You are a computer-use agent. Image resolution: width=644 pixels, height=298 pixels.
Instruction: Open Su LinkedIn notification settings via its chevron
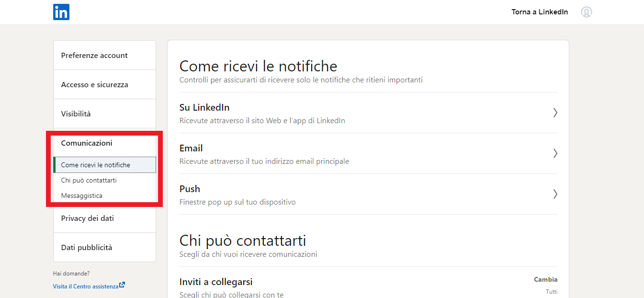pos(555,113)
